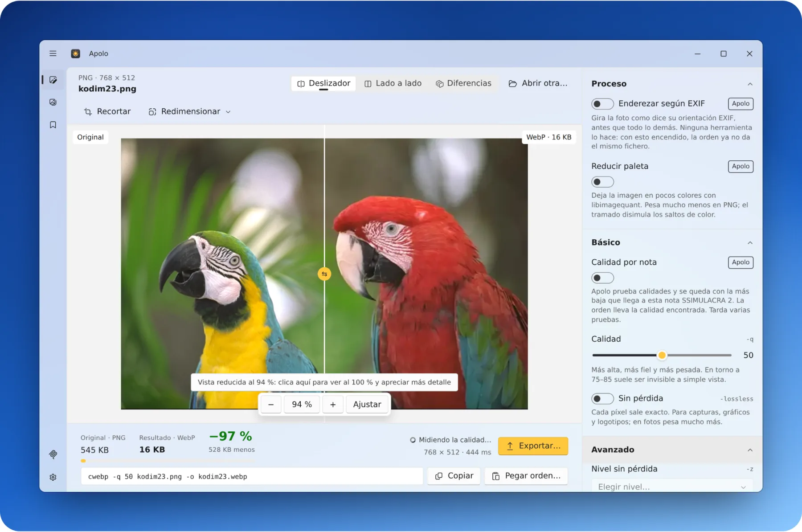Click the kodim23.png file name
The width and height of the screenshot is (802, 532).
tap(107, 89)
